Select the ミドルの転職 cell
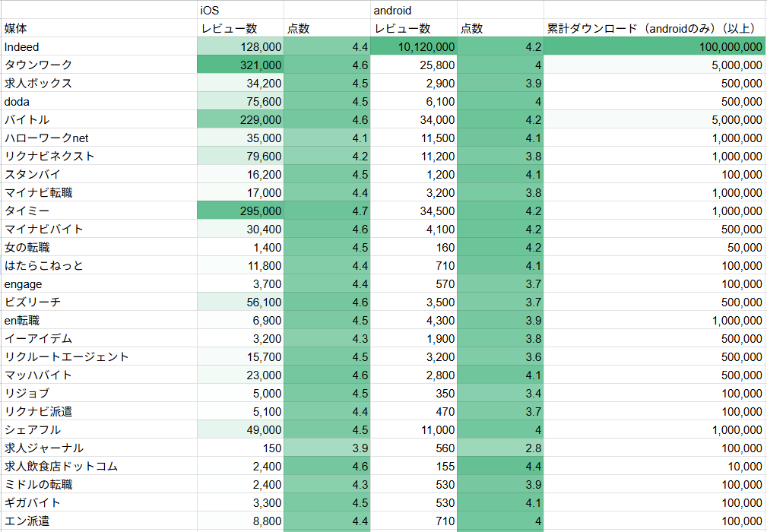Screen dimensions: 767x532 [x=98, y=485]
